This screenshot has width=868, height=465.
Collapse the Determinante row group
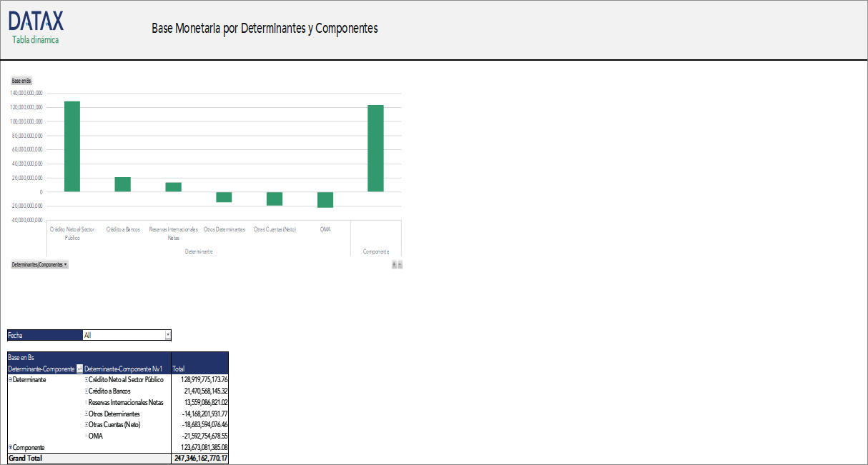tap(9, 379)
